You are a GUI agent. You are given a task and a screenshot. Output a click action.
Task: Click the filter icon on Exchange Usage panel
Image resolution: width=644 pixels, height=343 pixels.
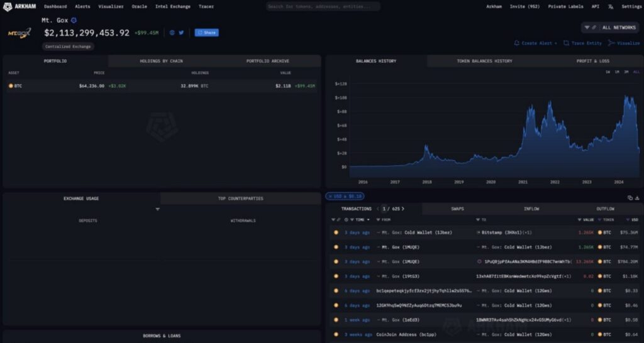coord(158,209)
